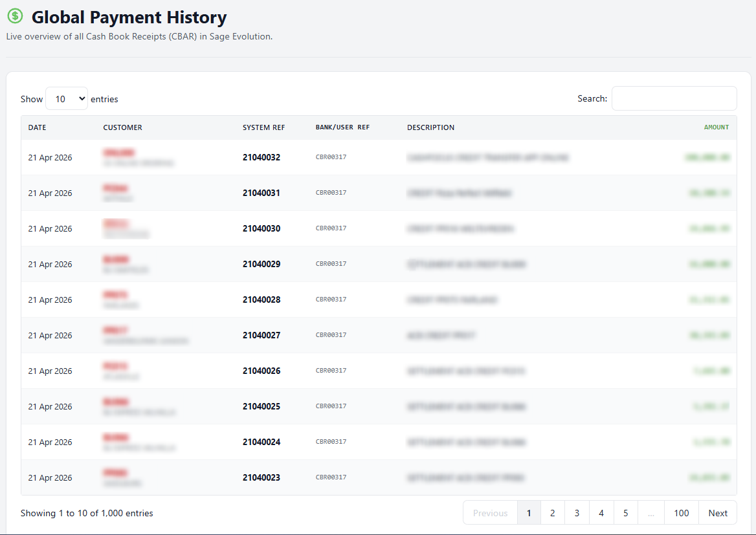Select system ref 21040032
This screenshot has width=756, height=535.
pyautogui.click(x=261, y=157)
